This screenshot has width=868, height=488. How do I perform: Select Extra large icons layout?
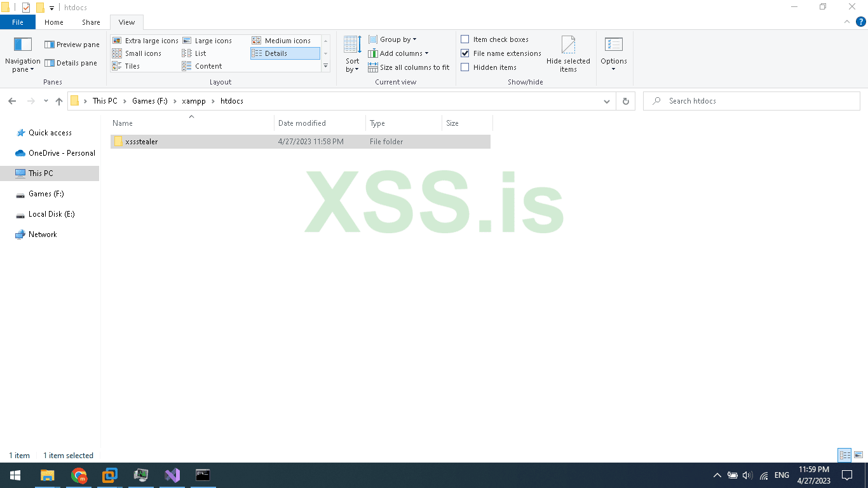pos(145,41)
